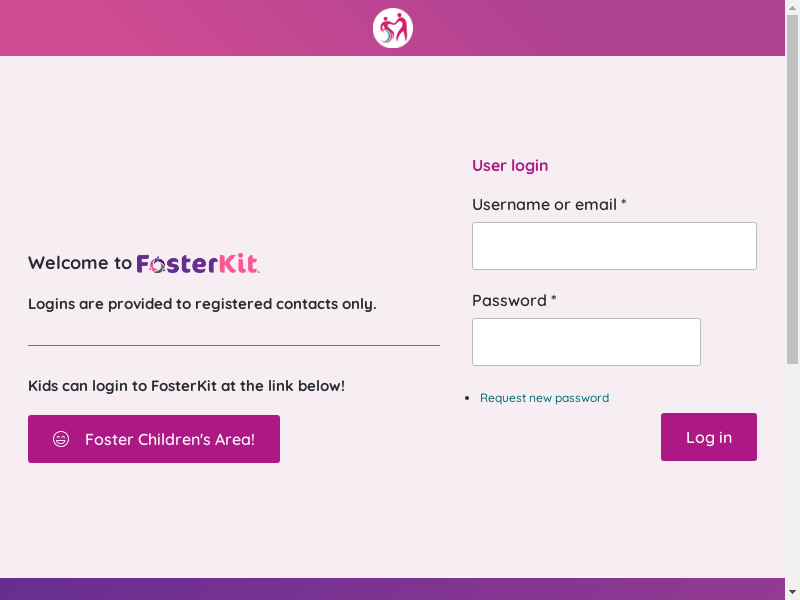The width and height of the screenshot is (800, 600).
Task: Open the Foster Children's Area
Action: pyautogui.click(x=154, y=439)
